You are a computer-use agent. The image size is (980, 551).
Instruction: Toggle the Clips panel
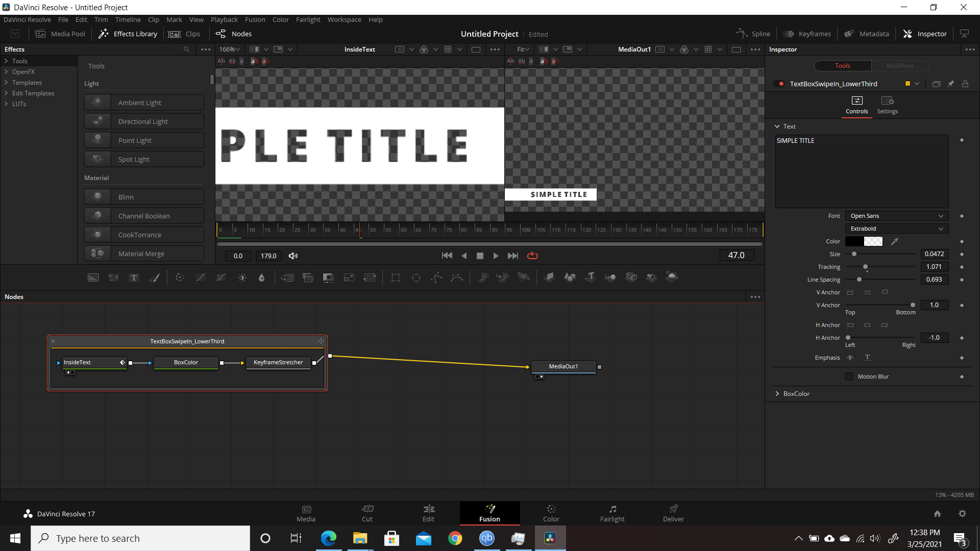click(x=184, y=34)
